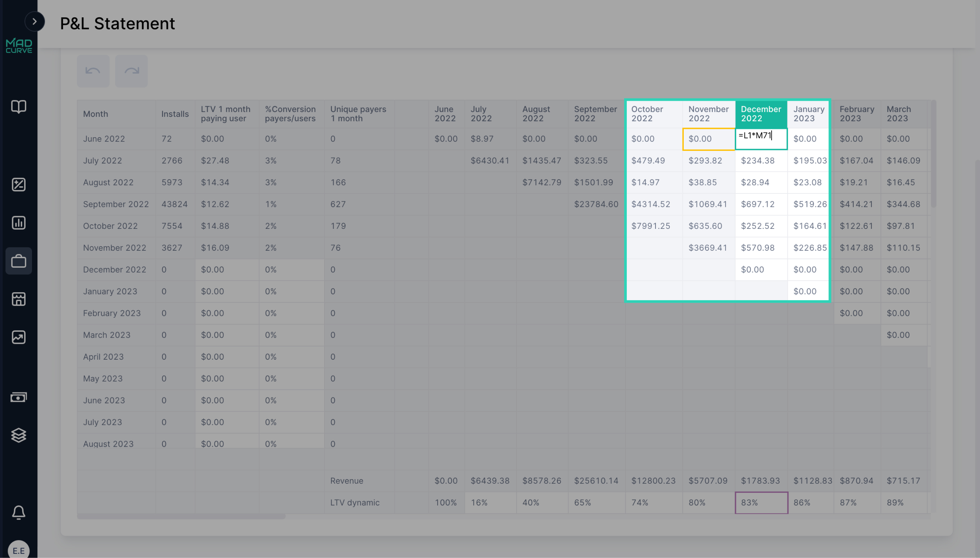Click the redo arrow button

(x=132, y=71)
